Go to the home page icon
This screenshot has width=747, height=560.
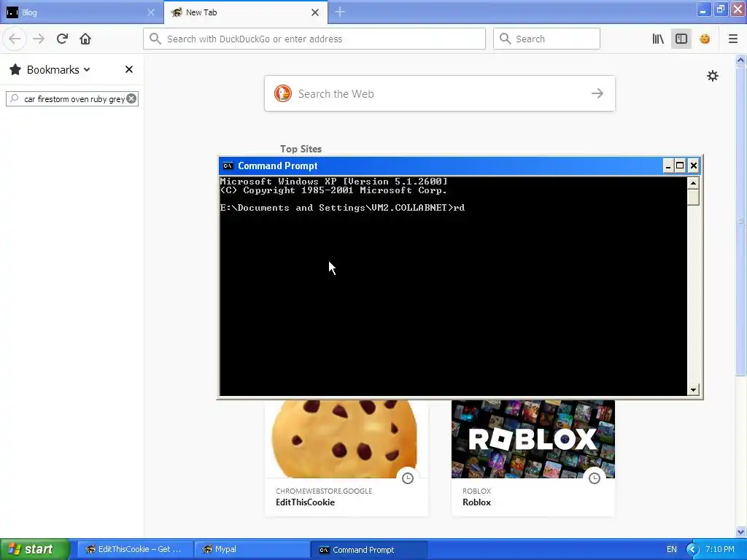(85, 39)
